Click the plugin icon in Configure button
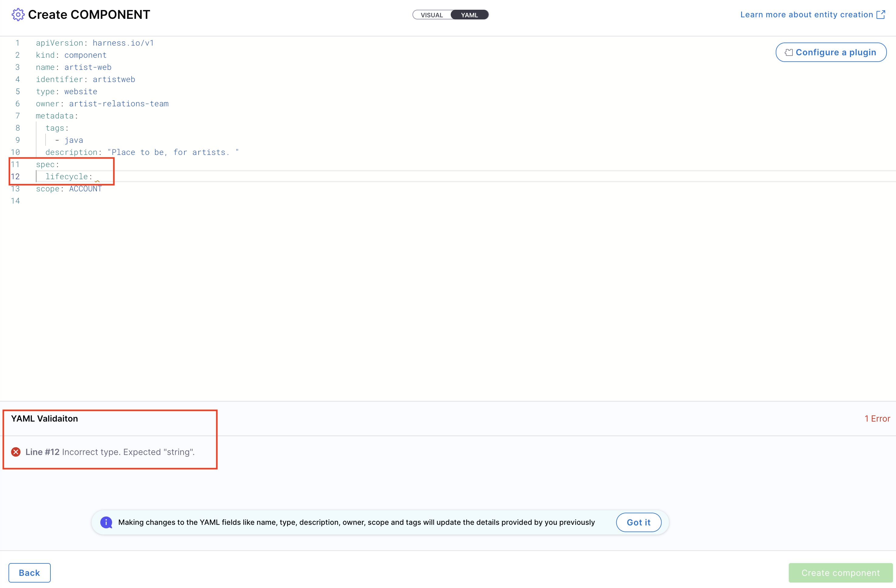896x588 pixels. coord(788,52)
